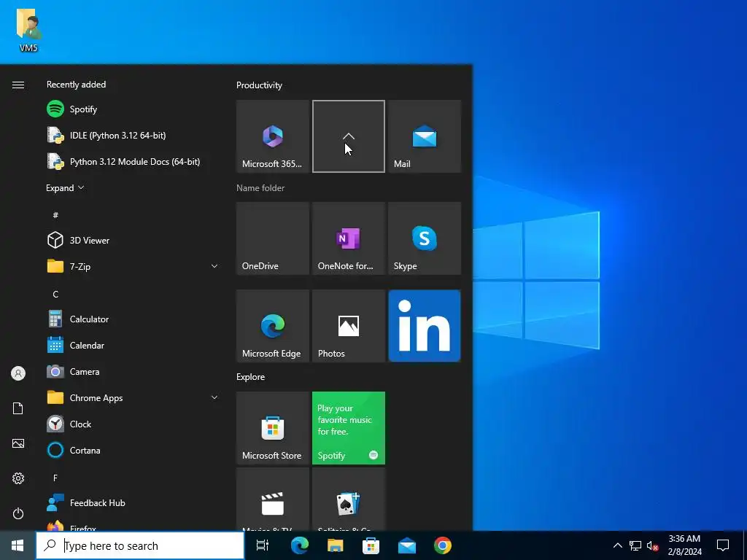Click the Windows Start button

(18, 545)
